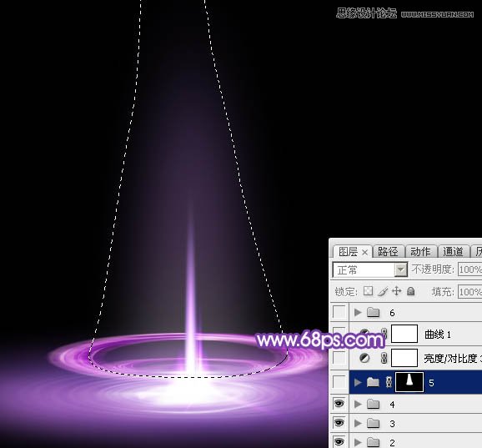
Task: Click the lock all padlock icon
Action: click(x=410, y=291)
